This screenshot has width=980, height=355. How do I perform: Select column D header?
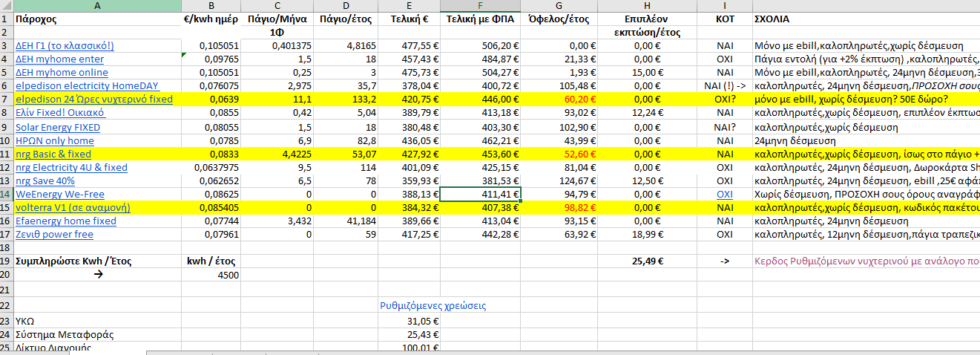pos(346,6)
